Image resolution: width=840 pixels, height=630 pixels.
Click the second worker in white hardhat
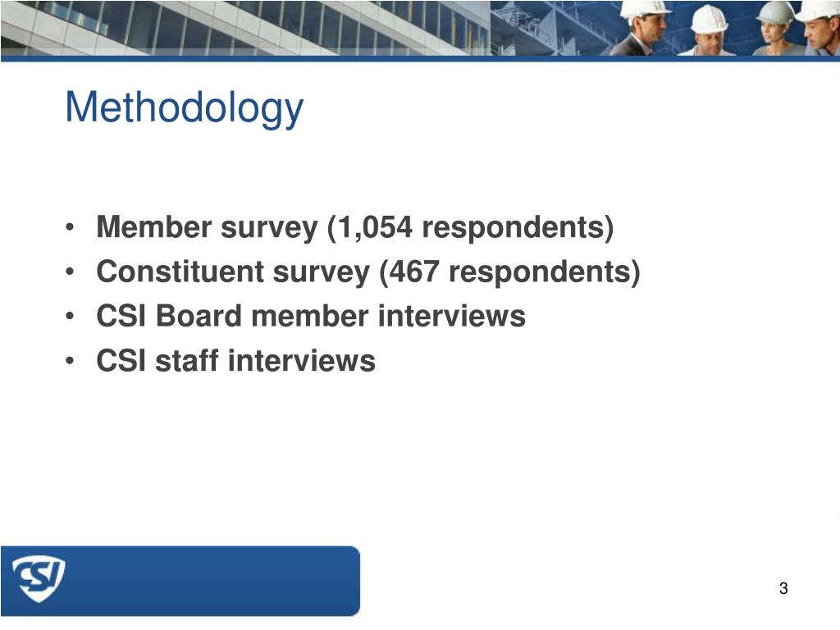[x=708, y=30]
